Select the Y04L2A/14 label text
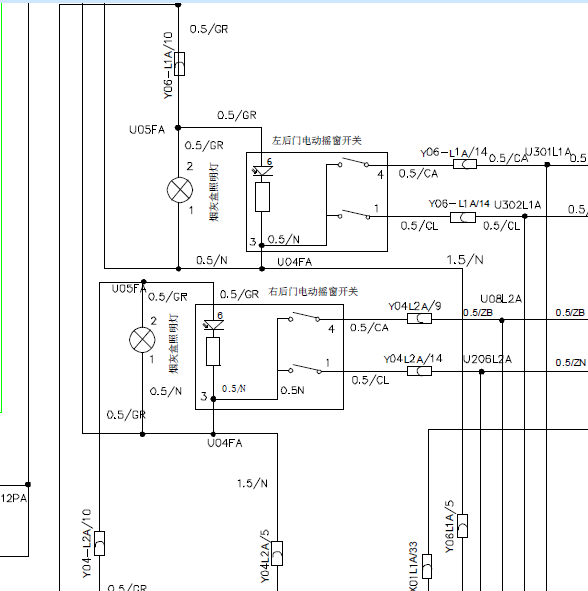This screenshot has width=588, height=591. click(x=413, y=358)
